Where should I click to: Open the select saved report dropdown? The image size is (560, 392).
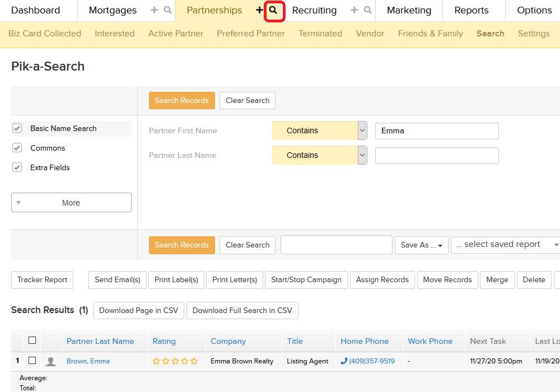[x=506, y=245]
